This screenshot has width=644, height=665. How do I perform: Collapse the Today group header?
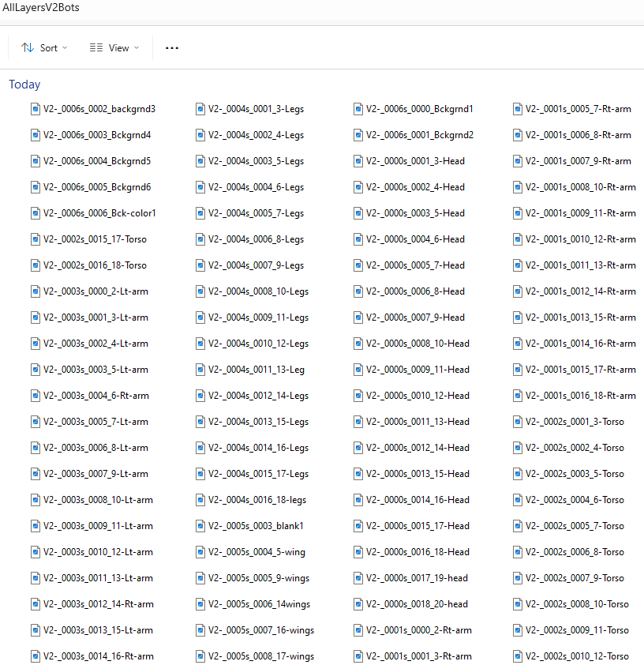click(24, 85)
